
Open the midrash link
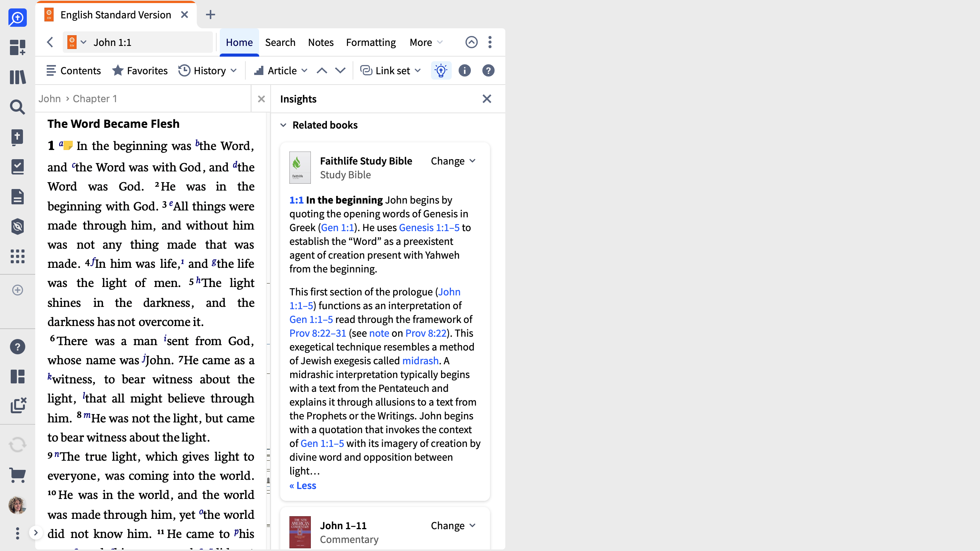tap(420, 361)
